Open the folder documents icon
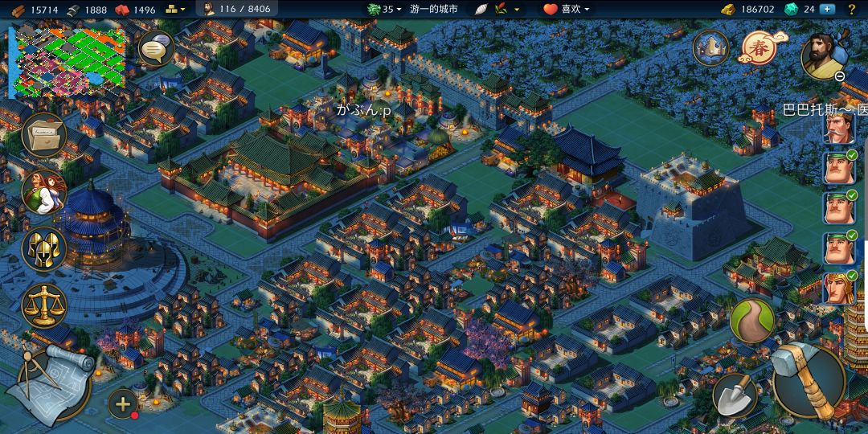Screen dimensions: 868x434 (44, 135)
